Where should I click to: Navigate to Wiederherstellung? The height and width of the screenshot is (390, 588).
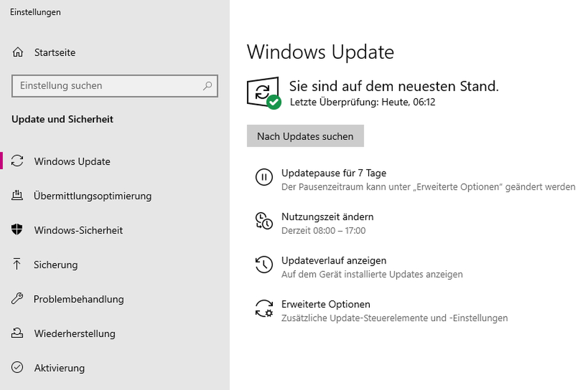pos(75,334)
